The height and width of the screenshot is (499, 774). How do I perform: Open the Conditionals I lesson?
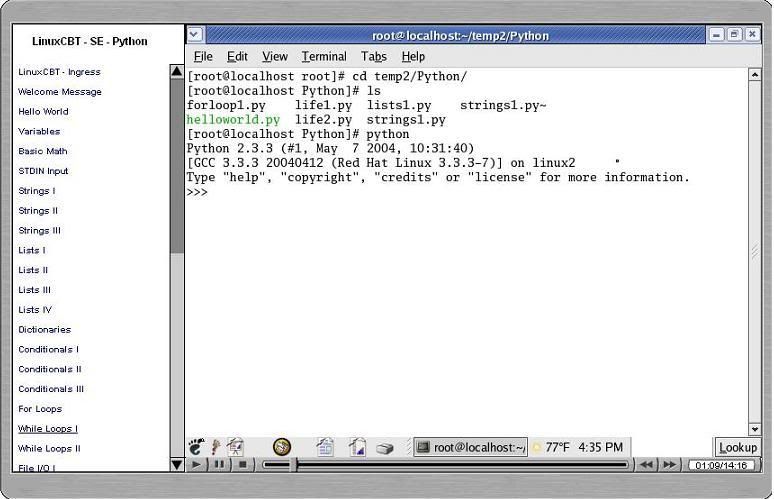click(48, 349)
